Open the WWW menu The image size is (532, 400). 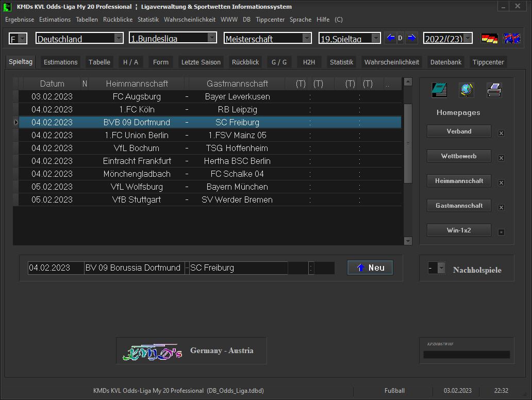click(x=229, y=20)
